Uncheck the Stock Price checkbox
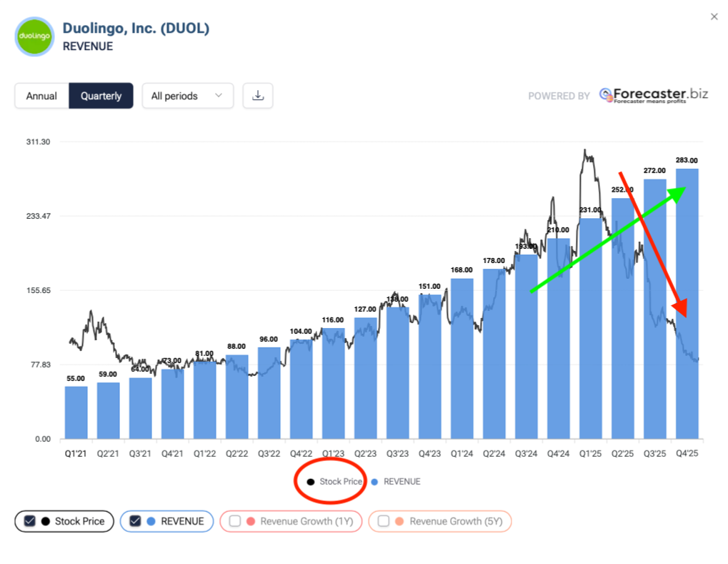The height and width of the screenshot is (564, 728). pyautogui.click(x=30, y=522)
